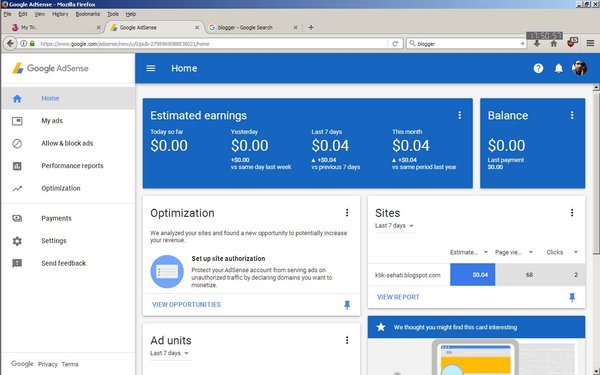Image resolution: width=600 pixels, height=375 pixels.
Task: Open the Terms footer link
Action: click(70, 364)
